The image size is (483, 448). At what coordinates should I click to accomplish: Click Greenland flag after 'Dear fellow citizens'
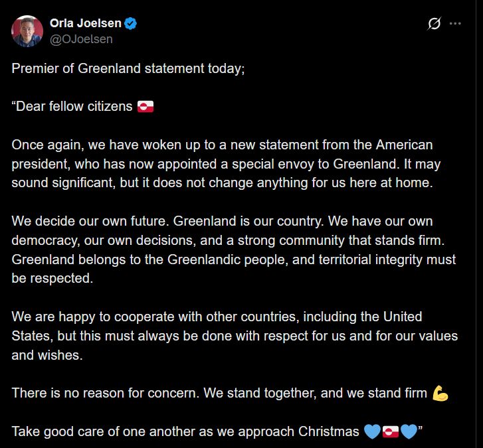point(145,107)
